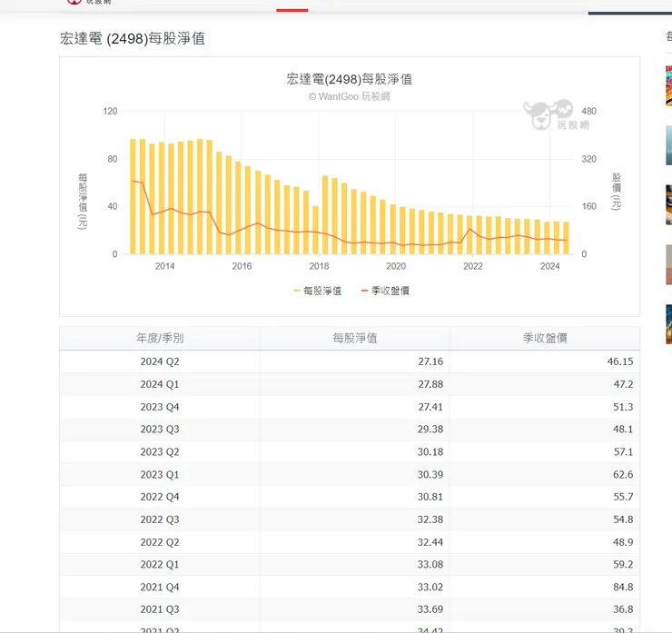
Task: Click the 2020 x-axis label
Action: 396,266
